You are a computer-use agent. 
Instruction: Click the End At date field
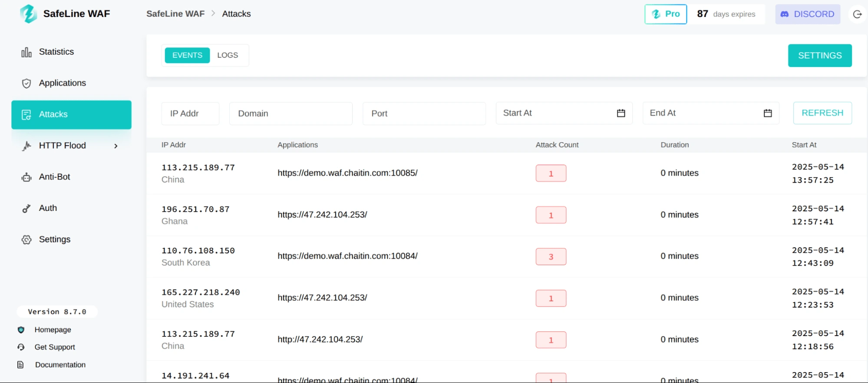point(711,113)
